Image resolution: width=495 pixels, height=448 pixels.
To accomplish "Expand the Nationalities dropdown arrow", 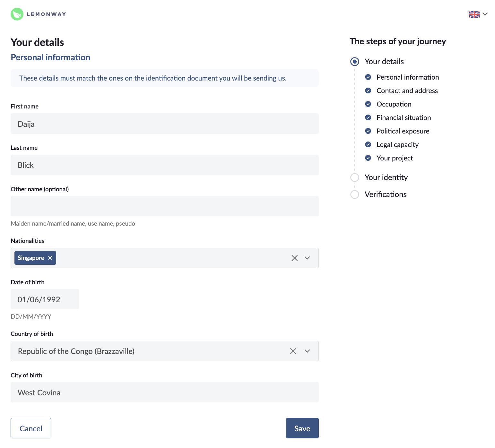I will 307,258.
